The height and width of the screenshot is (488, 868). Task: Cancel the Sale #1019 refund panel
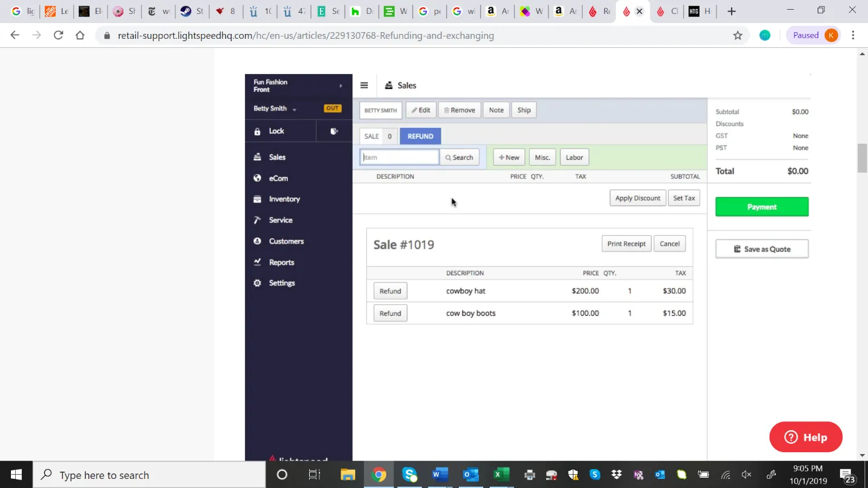coord(670,244)
